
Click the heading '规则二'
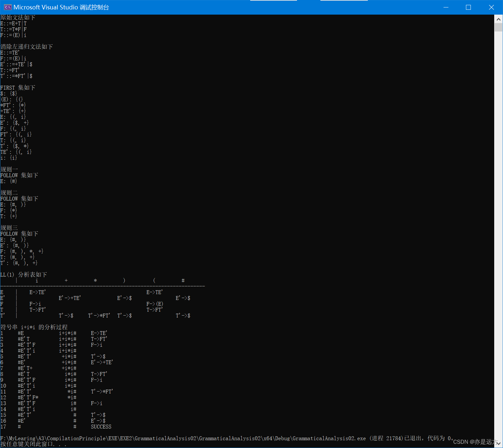(9, 193)
